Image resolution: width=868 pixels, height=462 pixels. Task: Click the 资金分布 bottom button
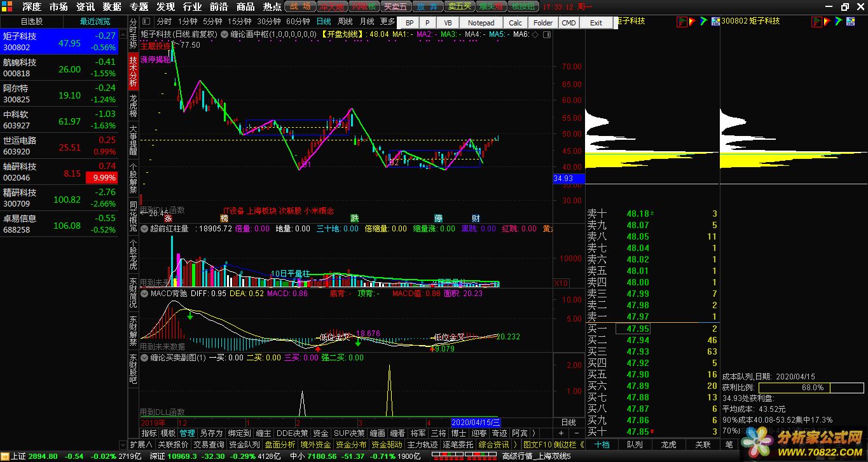[351, 445]
